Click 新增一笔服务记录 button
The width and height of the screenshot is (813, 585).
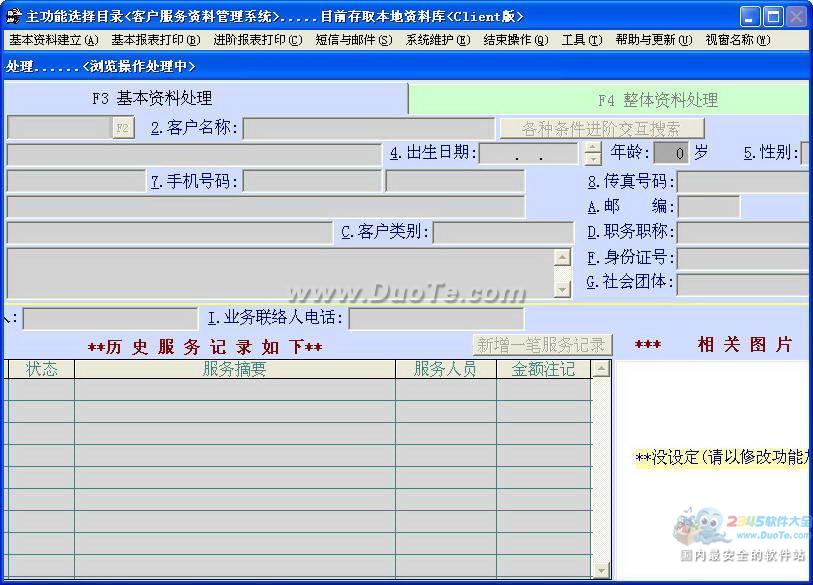(542, 344)
